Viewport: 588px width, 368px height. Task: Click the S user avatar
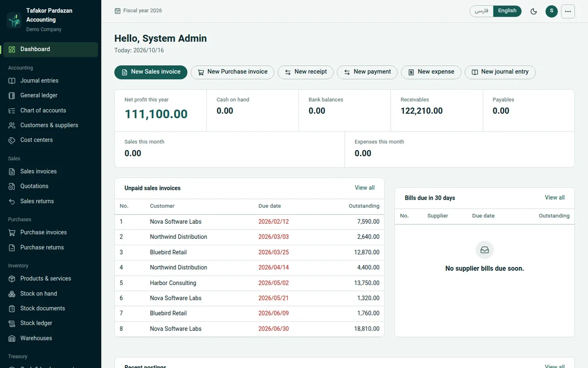click(x=551, y=11)
